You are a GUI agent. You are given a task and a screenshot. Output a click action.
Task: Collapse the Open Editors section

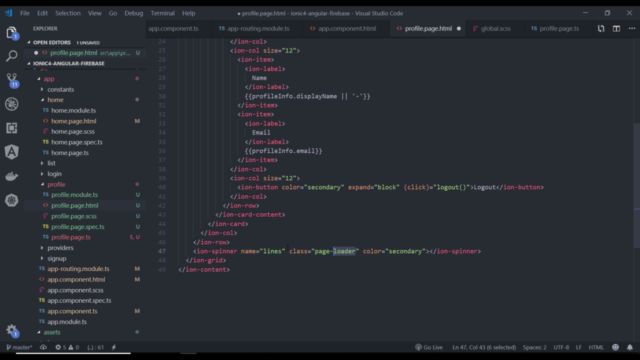[x=52, y=42]
